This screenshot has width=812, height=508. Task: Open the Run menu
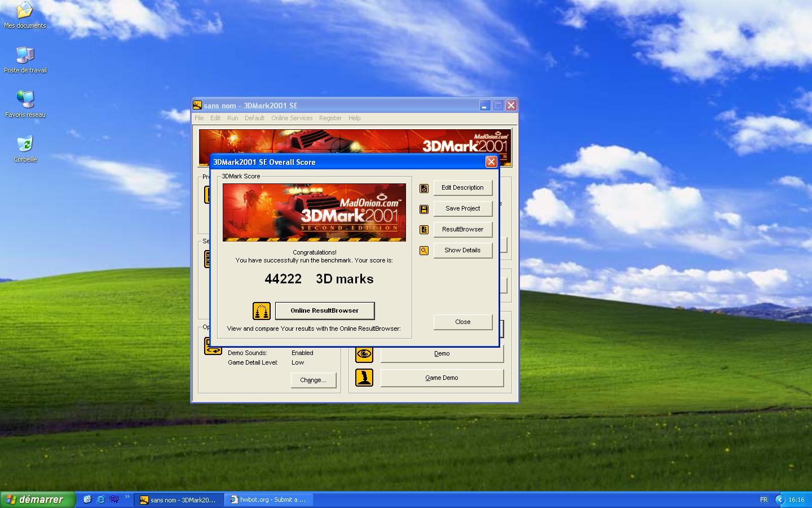[x=232, y=118]
